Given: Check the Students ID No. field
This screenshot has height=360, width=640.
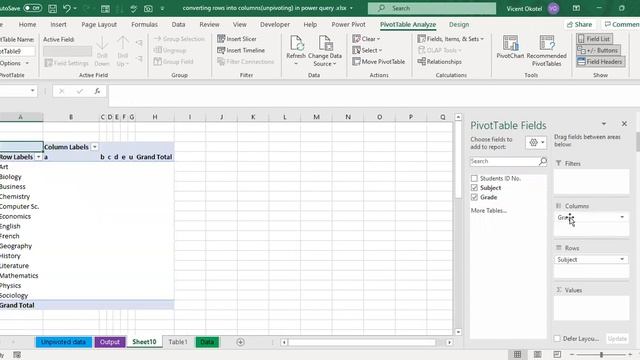Looking at the screenshot, I should click(474, 178).
